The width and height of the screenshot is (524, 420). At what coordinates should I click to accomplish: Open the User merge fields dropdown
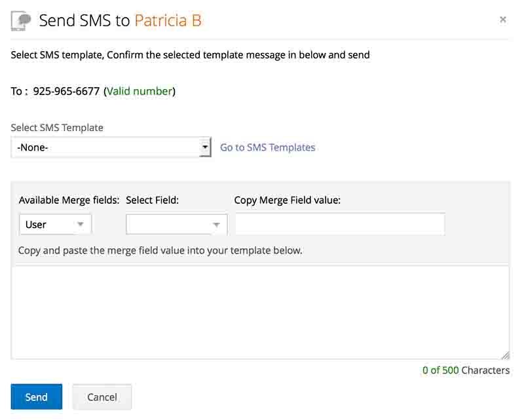pos(54,224)
